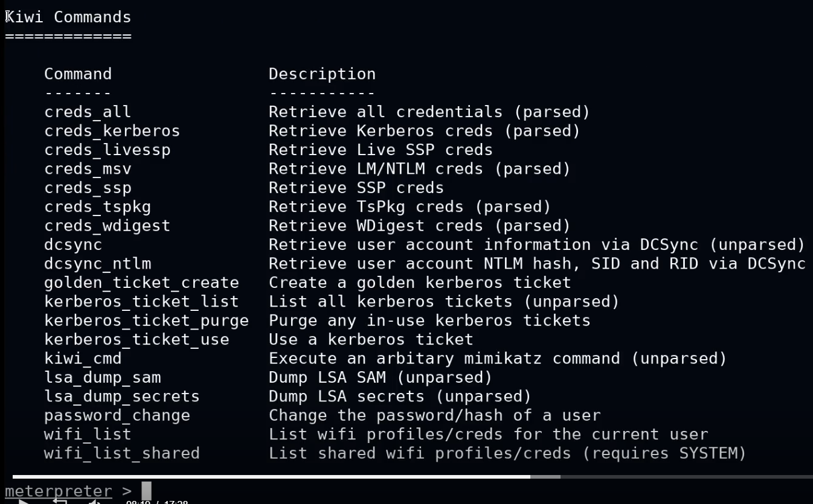
Task: Select the creds_all command text
Action: pyautogui.click(x=88, y=112)
